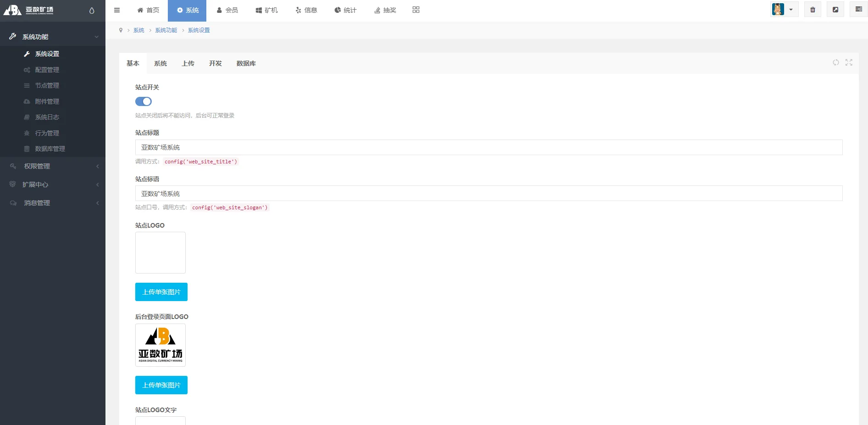Expand the 扩展中心 sidebar section
This screenshot has width=868, height=425.
click(x=53, y=185)
